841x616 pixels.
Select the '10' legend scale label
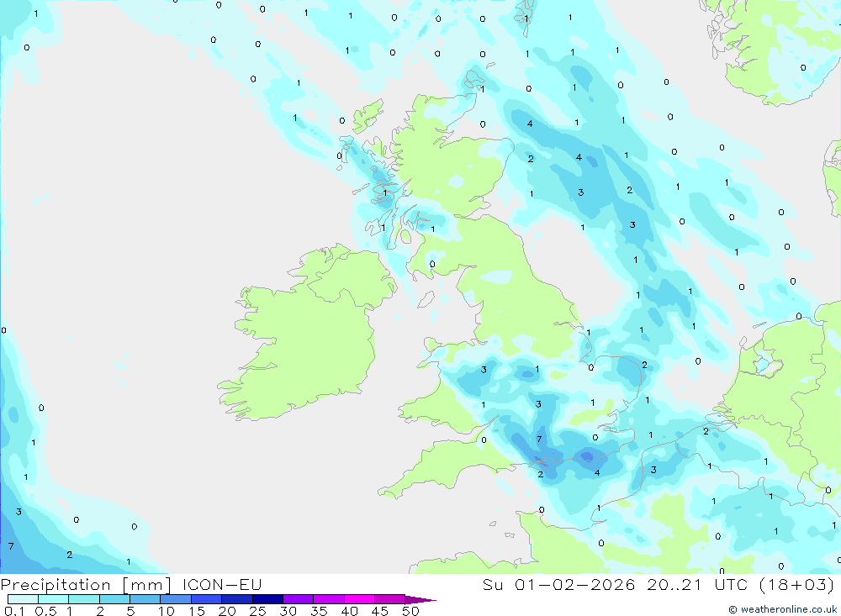(166, 611)
